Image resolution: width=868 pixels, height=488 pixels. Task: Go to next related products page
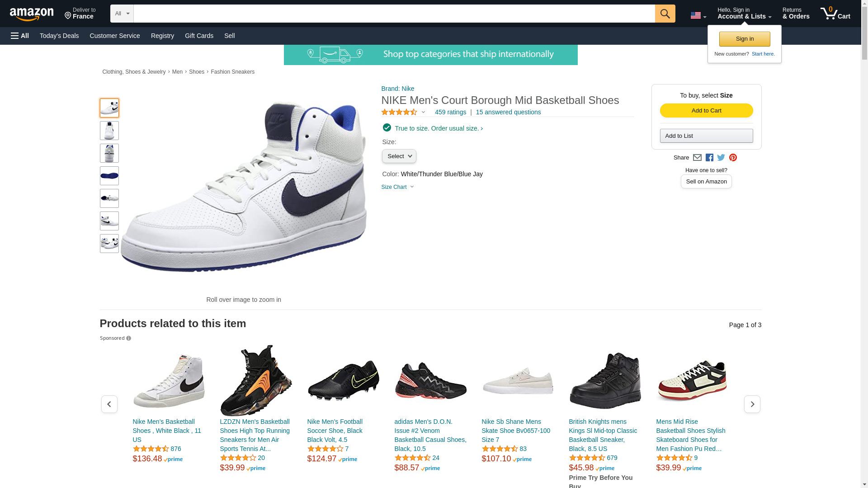(x=752, y=404)
